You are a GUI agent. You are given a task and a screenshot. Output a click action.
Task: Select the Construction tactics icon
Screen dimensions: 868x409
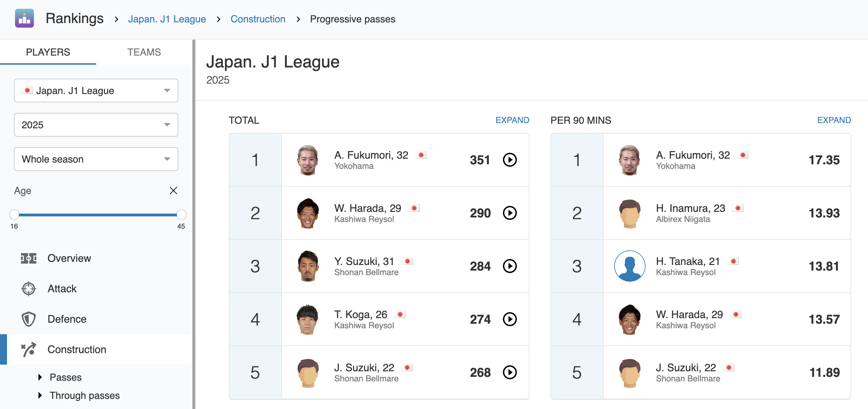point(29,350)
